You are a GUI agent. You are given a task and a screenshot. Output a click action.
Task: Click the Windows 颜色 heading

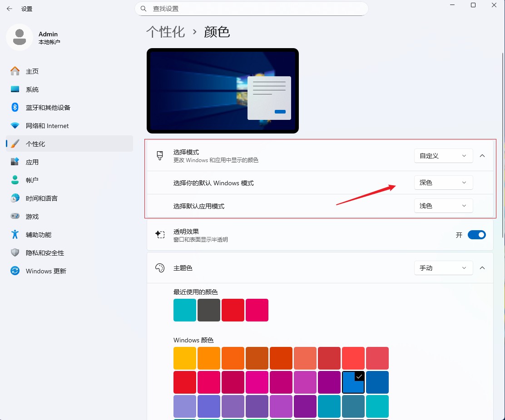193,340
